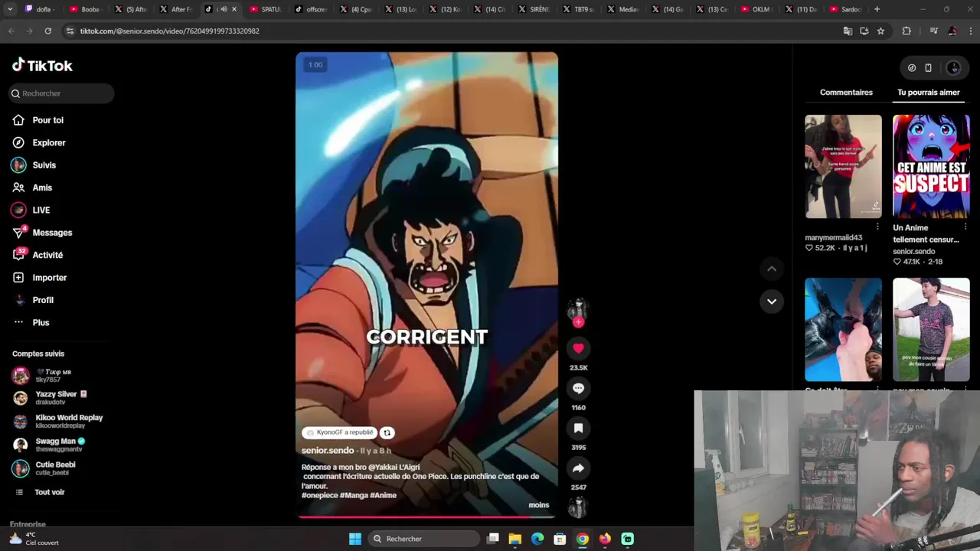Click the TikTok Rechercher search field
This screenshot has height=551, width=980.
point(61,93)
